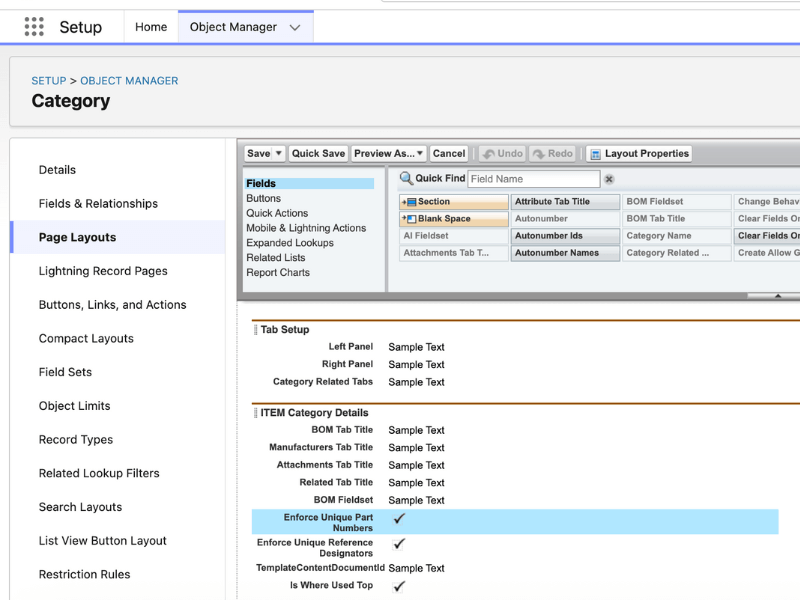The image size is (800, 600).
Task: Click the Enforce Unique Reference Designators checkmark
Action: pyautogui.click(x=399, y=544)
